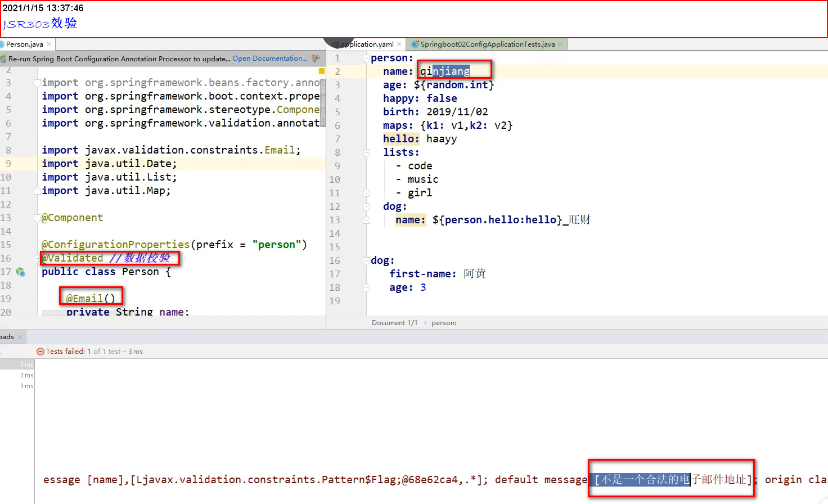Close the Springboot02ConfigApplicationTests.java tab
Viewport: 828px width, 504px height.
click(x=561, y=44)
